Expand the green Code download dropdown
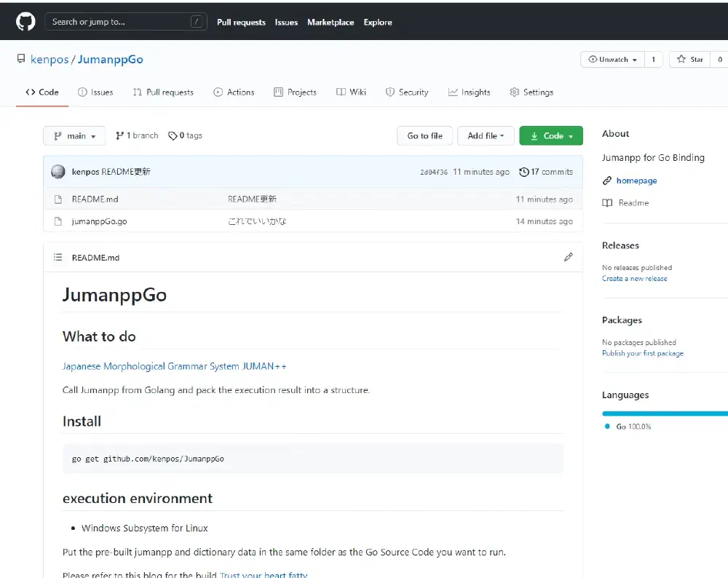Viewport: 728px width, 578px height. (551, 135)
